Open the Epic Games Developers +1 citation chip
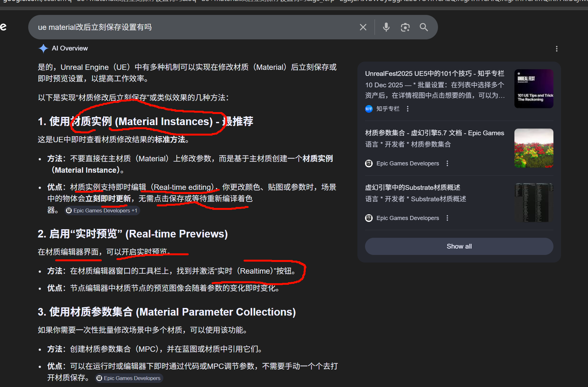 pos(102,210)
